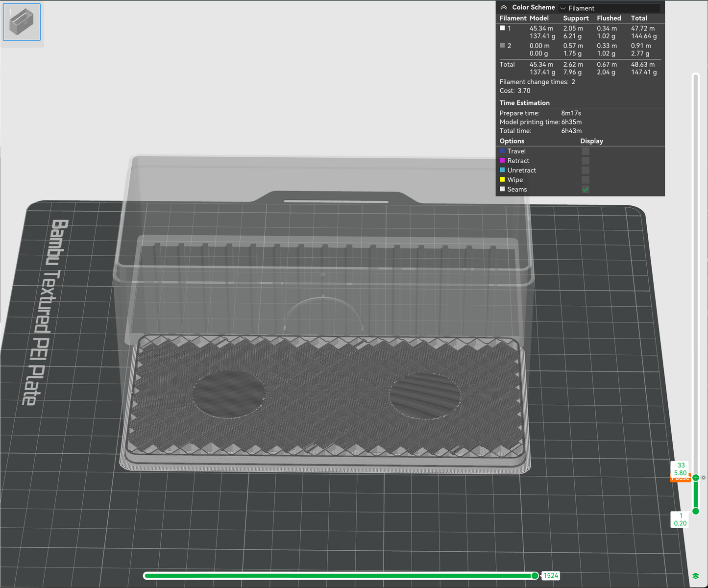Enable Travel moves display checkbox
708x588 pixels.
coord(586,151)
